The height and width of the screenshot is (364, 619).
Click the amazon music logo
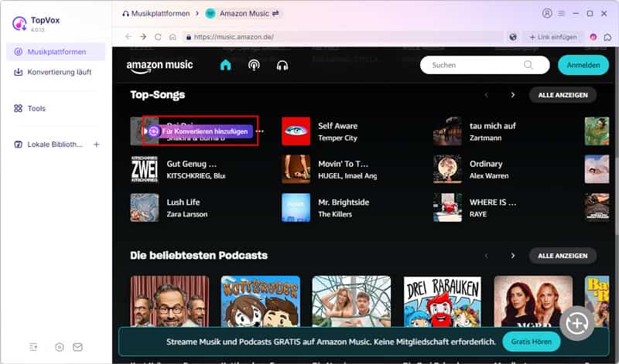pos(159,66)
